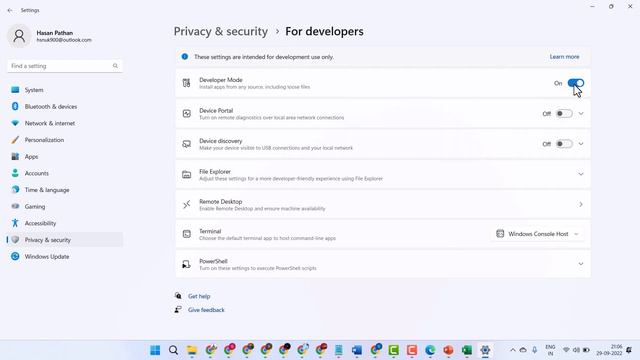The height and width of the screenshot is (360, 640).
Task: Enable the Device Portal toggle
Action: point(564,113)
